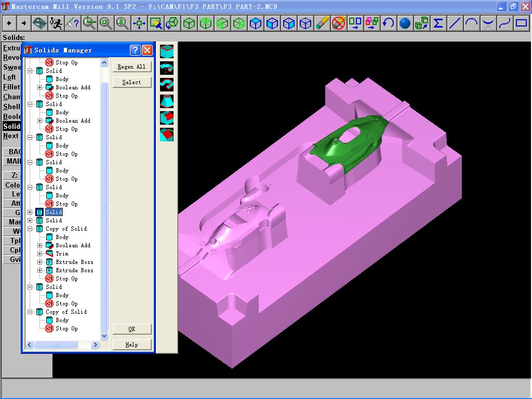Click the Loft solid icon beside Solids Manager
The width and height of the screenshot is (532, 399).
(167, 101)
